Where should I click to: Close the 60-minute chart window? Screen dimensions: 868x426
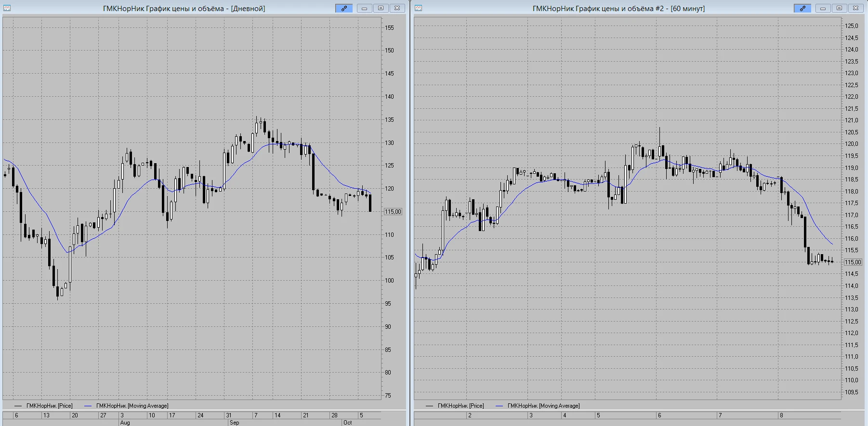[x=855, y=8]
